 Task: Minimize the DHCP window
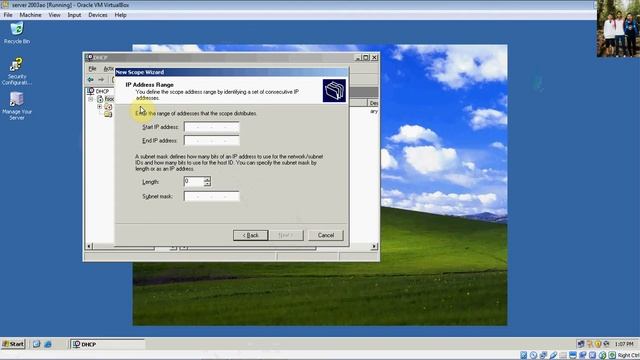coord(358,58)
